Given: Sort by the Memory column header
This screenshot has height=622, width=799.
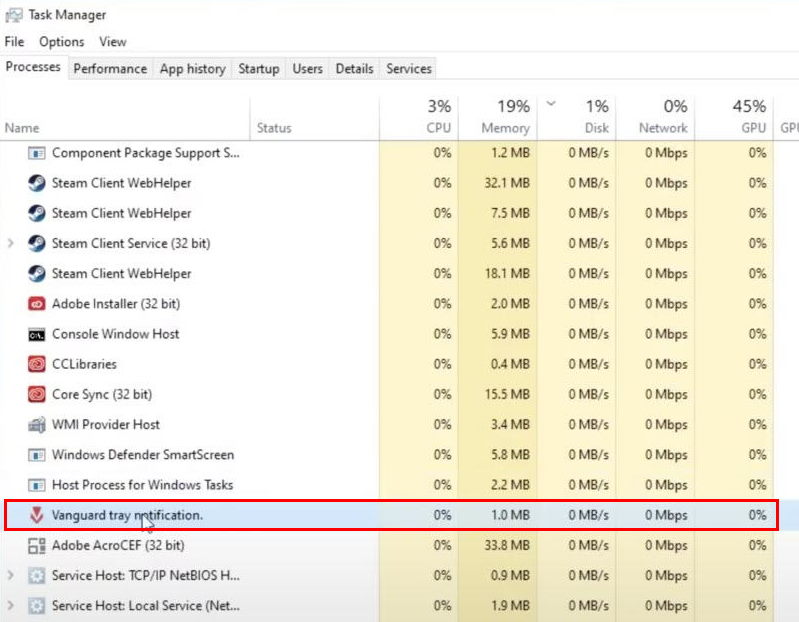Looking at the screenshot, I should pyautogui.click(x=497, y=118).
